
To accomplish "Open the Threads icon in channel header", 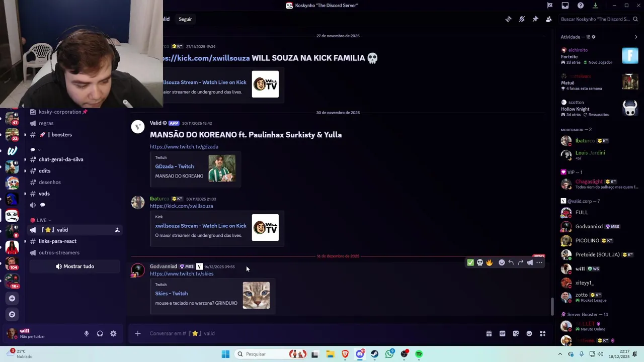I will [x=508, y=19].
